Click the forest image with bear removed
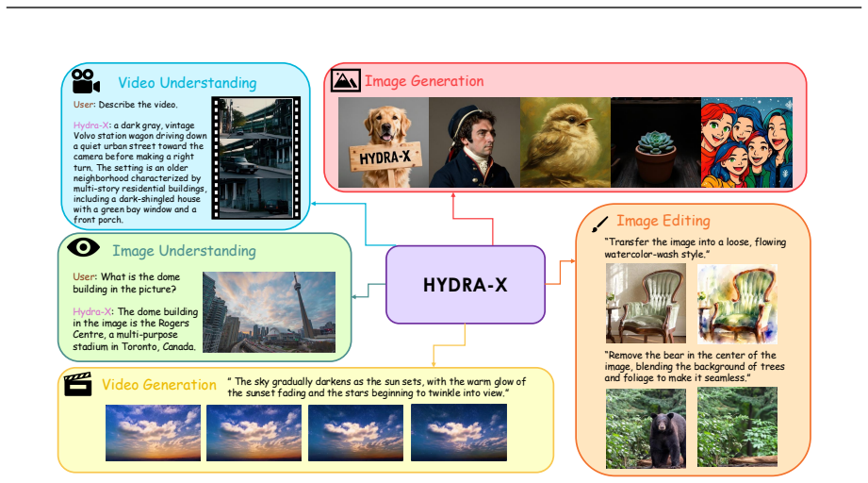868x483 pixels. [x=737, y=427]
